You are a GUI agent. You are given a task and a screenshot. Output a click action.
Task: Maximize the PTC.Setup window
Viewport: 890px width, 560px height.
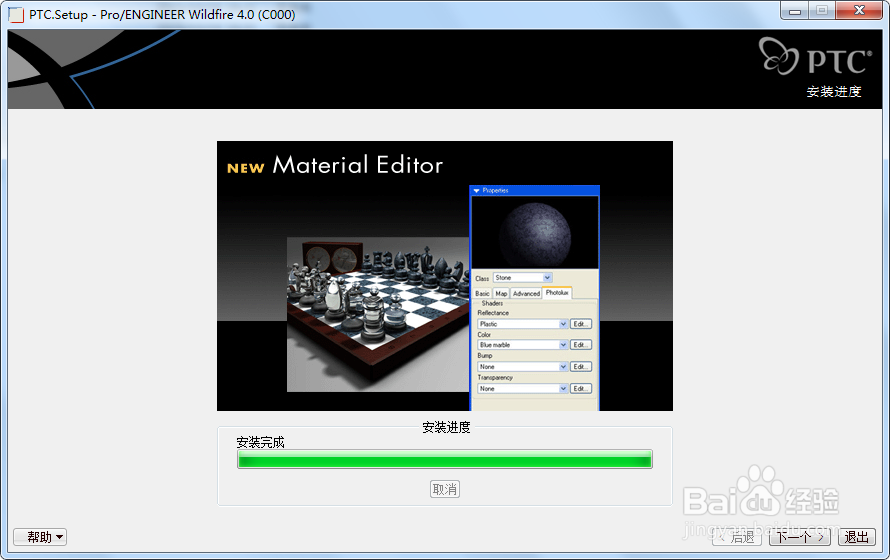tap(821, 11)
